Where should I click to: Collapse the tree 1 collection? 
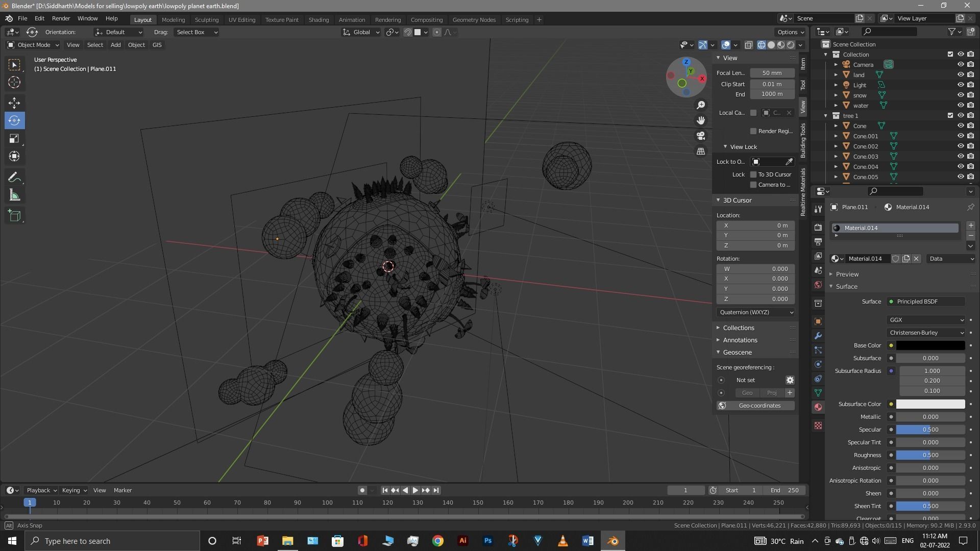(825, 116)
